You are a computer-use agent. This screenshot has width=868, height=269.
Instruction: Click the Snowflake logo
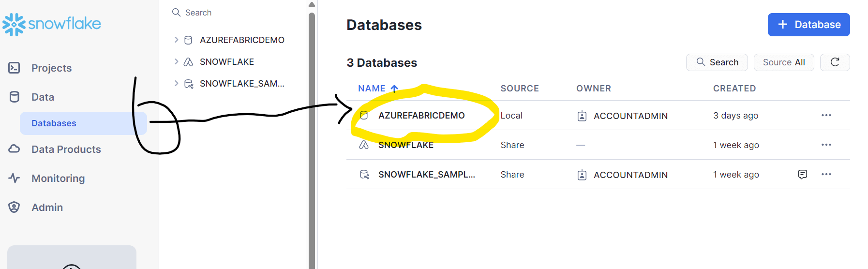52,24
